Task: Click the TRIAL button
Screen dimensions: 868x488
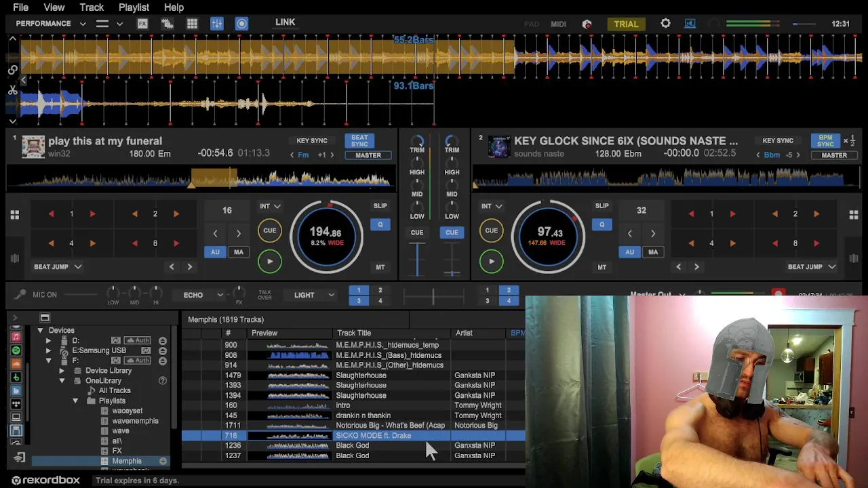Action: click(626, 24)
